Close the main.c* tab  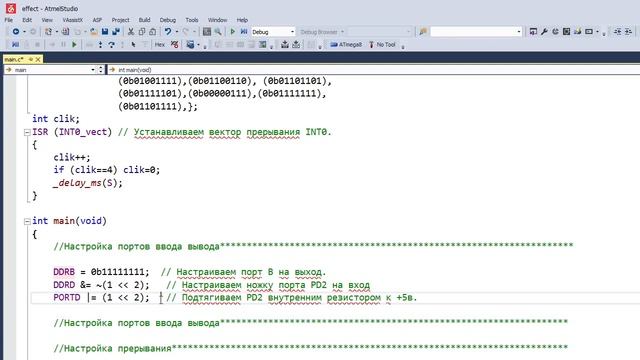38,59
